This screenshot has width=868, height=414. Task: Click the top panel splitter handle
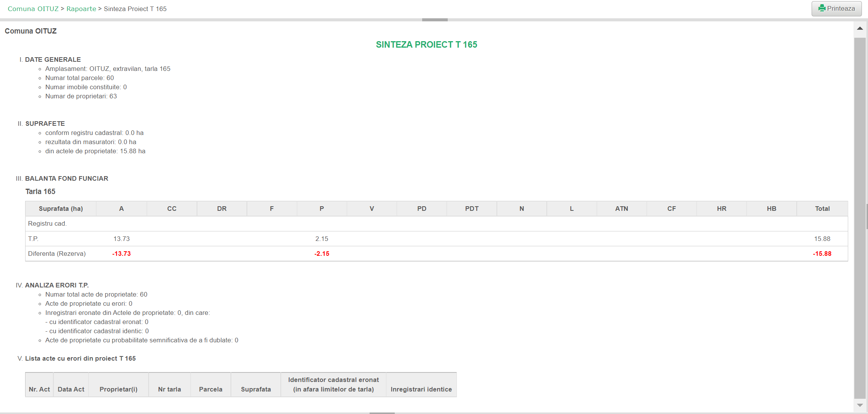pos(434,20)
